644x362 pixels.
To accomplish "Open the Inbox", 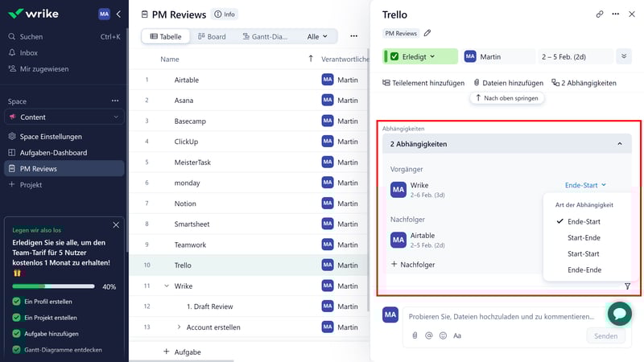I will 28,52.
